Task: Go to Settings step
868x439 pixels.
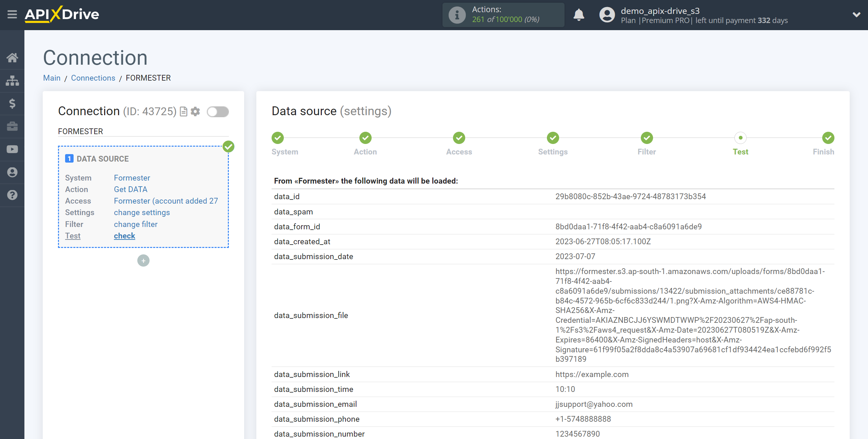Action: pos(553,138)
